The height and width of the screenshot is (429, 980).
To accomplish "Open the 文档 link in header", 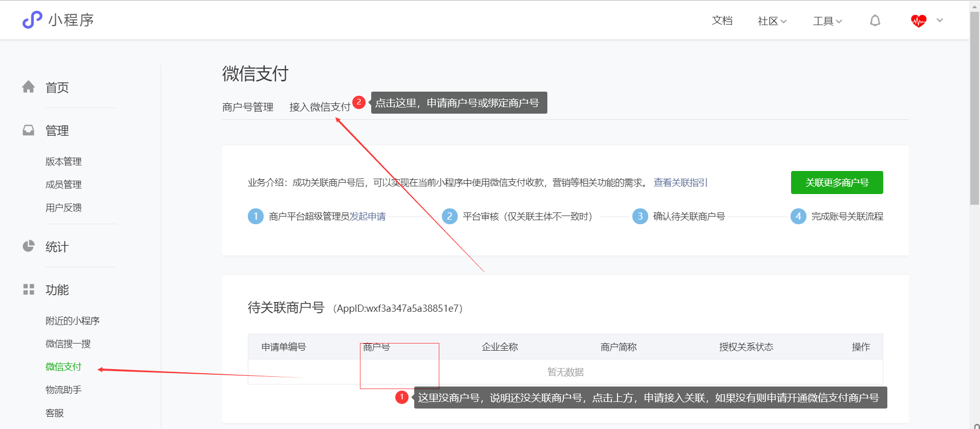I will point(722,20).
